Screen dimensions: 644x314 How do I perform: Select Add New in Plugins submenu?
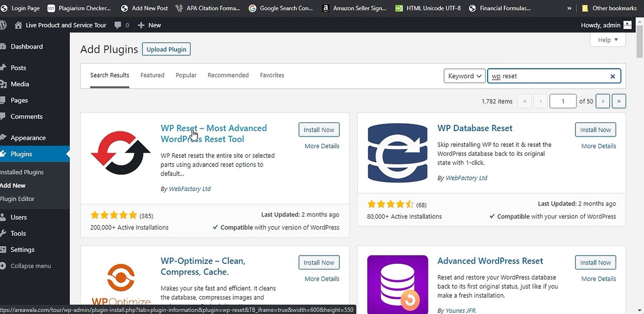[x=13, y=185]
